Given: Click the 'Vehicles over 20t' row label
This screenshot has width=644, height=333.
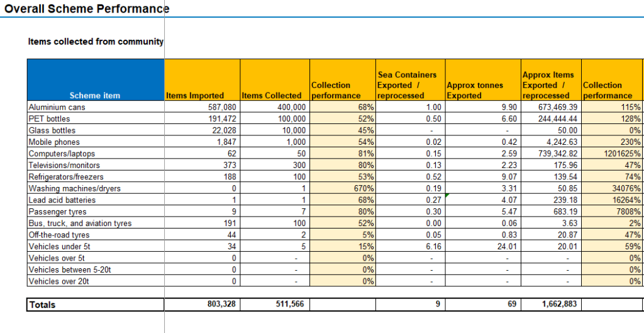Looking at the screenshot, I should tap(96, 281).
